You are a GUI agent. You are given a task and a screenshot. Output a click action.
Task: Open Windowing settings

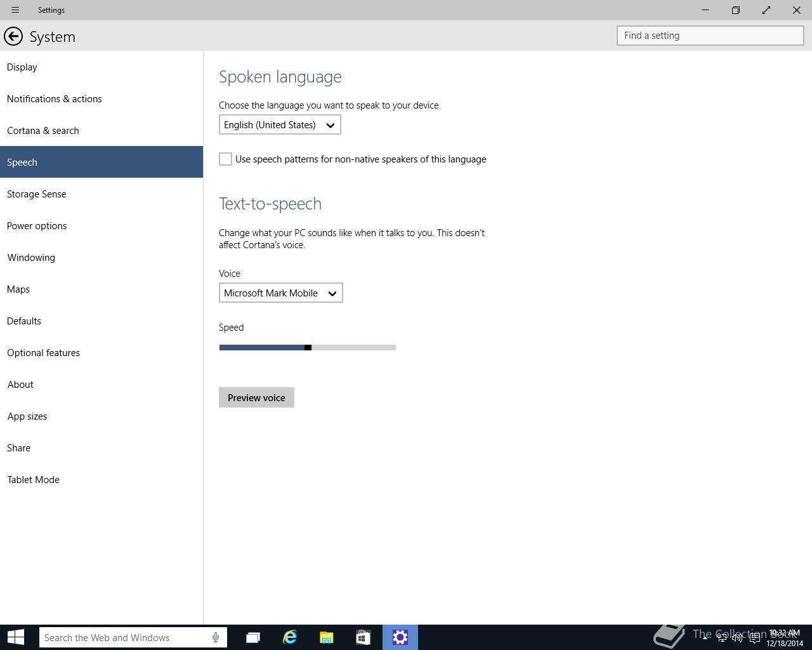coord(101,257)
